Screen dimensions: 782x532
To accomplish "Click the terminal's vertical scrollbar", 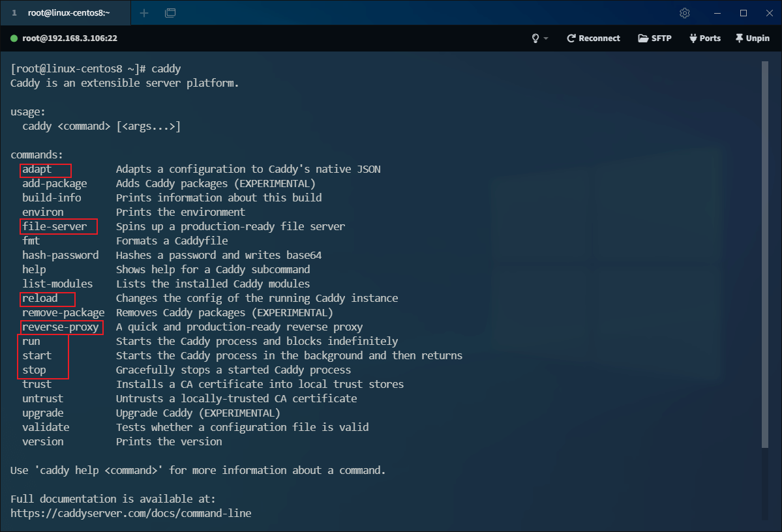I will point(764,254).
